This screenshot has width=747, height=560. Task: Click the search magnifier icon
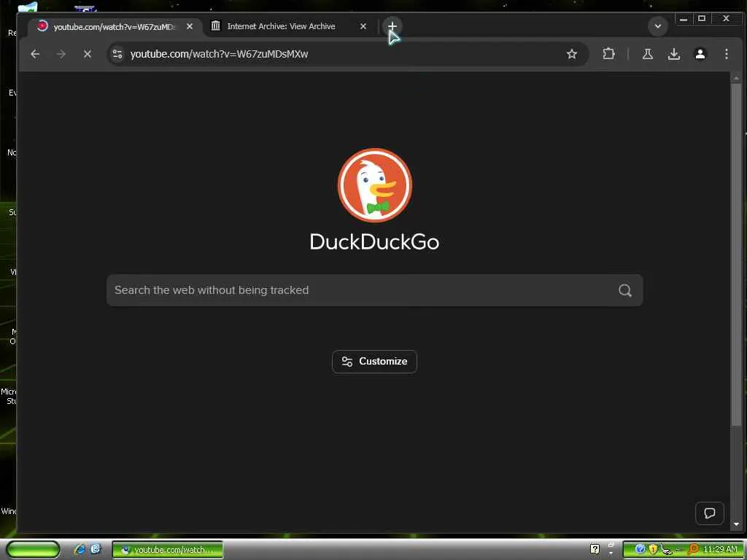pyautogui.click(x=625, y=290)
